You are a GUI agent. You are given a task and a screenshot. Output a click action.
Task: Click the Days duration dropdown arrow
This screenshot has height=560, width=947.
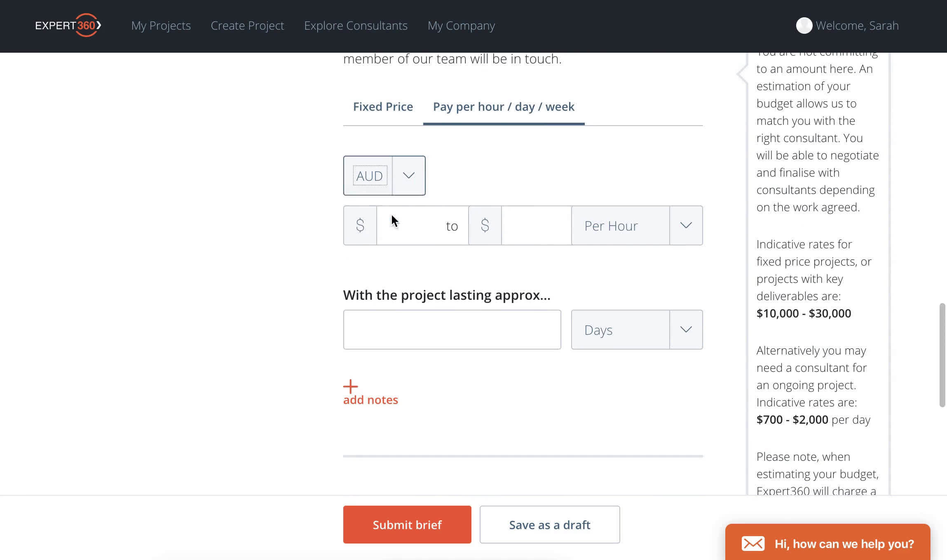(x=686, y=329)
